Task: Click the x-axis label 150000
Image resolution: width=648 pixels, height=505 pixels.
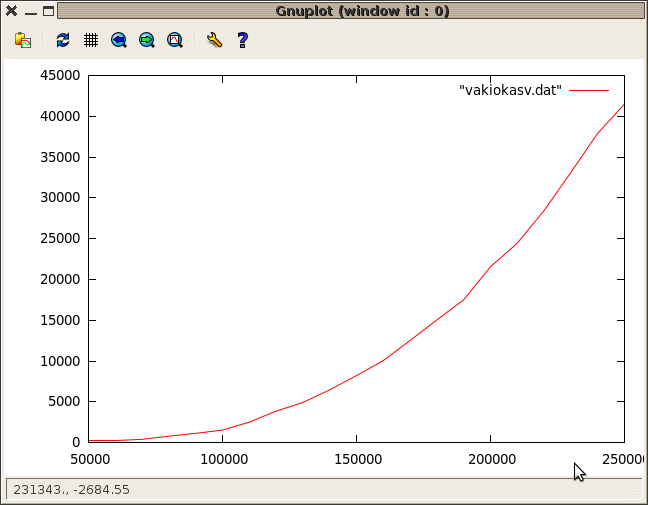Action: (x=358, y=459)
